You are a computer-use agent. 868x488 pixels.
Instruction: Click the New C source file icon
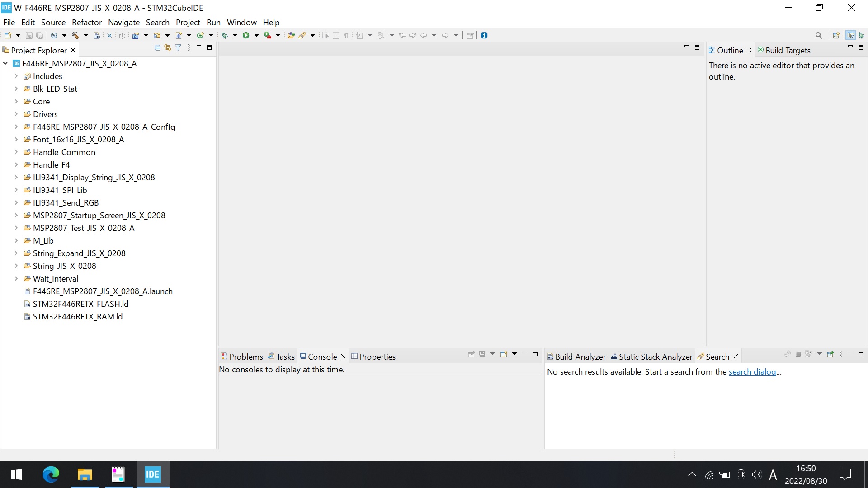[x=179, y=35]
